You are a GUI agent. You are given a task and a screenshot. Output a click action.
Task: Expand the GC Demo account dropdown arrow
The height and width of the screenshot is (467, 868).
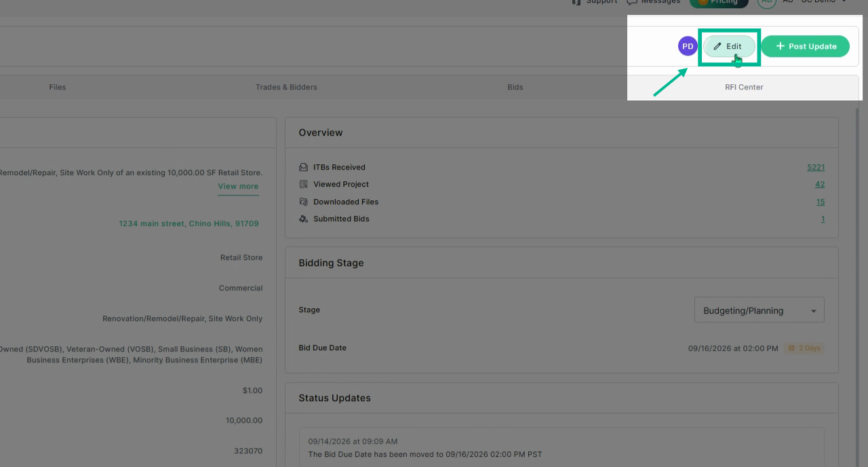(844, 1)
